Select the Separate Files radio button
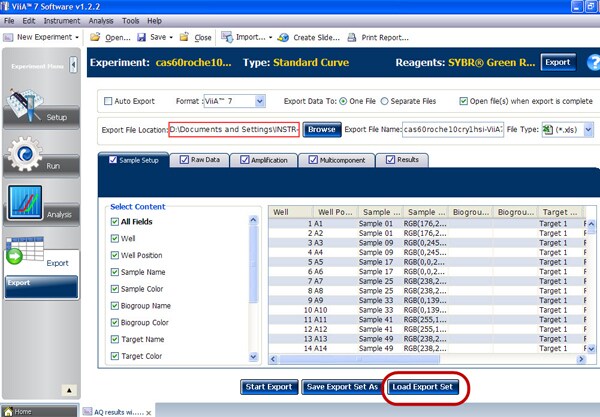The width and height of the screenshot is (600, 417). [x=384, y=101]
